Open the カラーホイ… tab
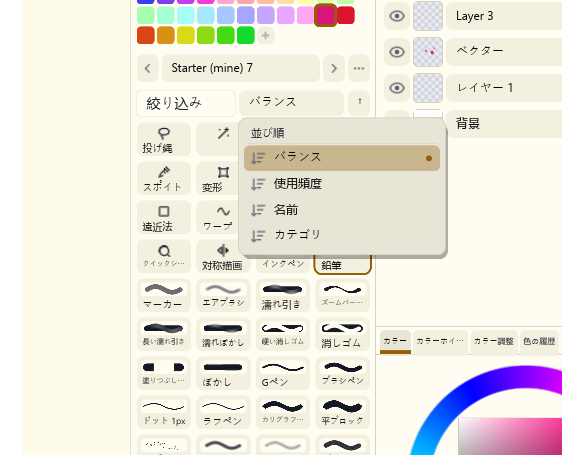 click(x=440, y=342)
